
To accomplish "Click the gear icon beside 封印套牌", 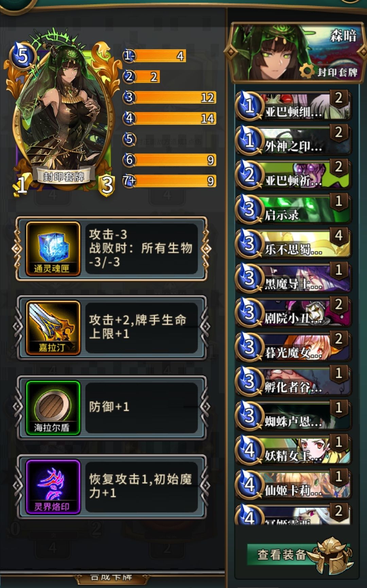I will [307, 71].
